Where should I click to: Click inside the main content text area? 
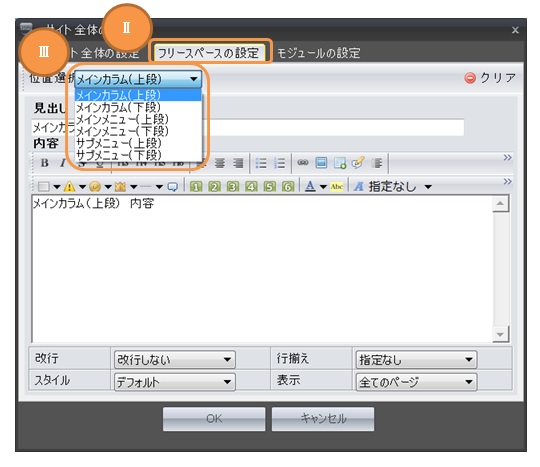pyautogui.click(x=262, y=269)
